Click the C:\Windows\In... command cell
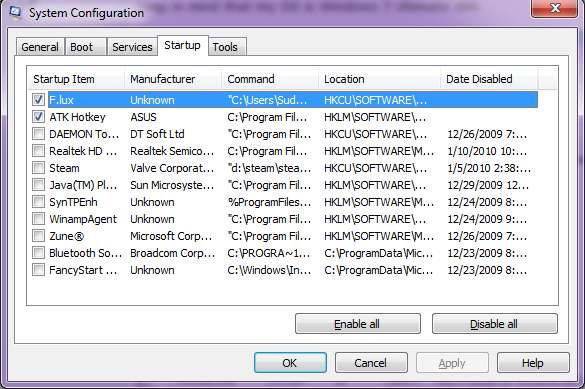 269,270
